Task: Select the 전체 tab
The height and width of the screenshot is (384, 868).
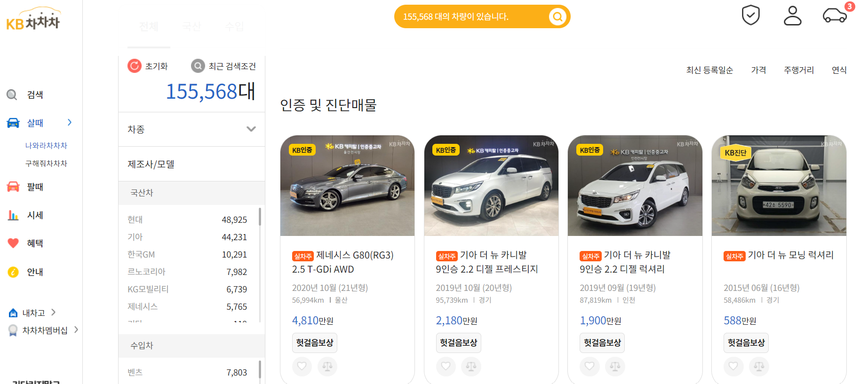Action: tap(149, 27)
